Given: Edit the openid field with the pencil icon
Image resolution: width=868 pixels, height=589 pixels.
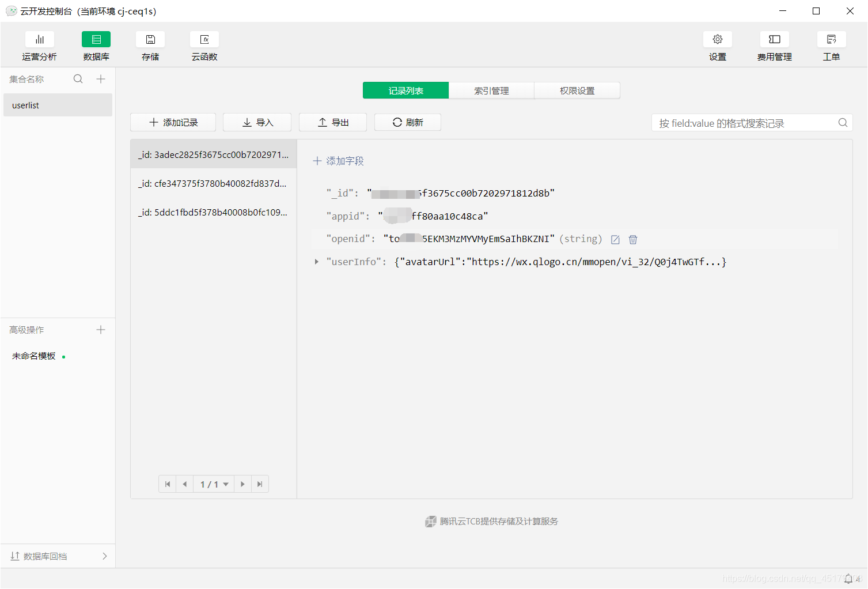Looking at the screenshot, I should click(x=615, y=239).
